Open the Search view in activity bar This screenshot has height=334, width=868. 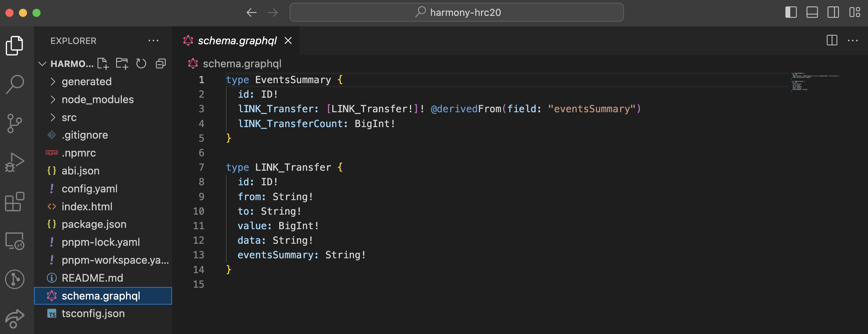point(15,84)
